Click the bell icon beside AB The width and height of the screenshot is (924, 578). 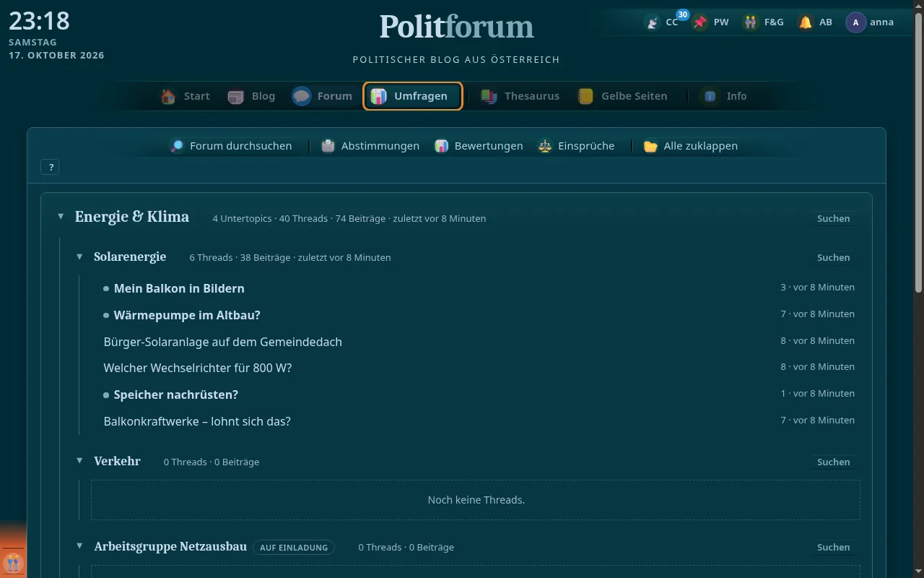805,22
